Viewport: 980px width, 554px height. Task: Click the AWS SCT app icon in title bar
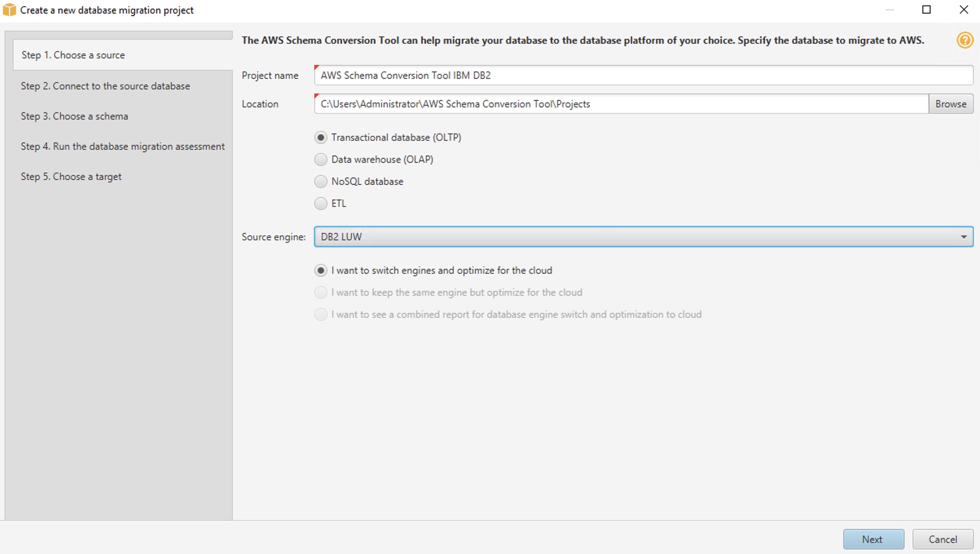coord(9,10)
